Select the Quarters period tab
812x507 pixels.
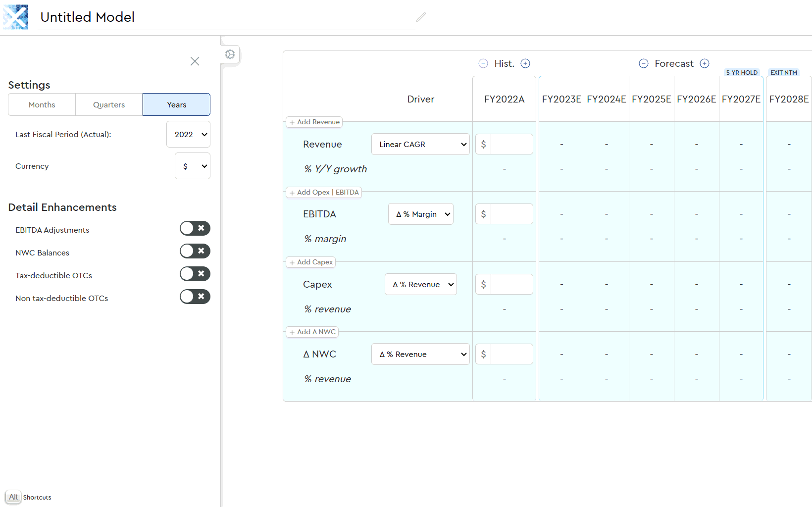(109, 104)
